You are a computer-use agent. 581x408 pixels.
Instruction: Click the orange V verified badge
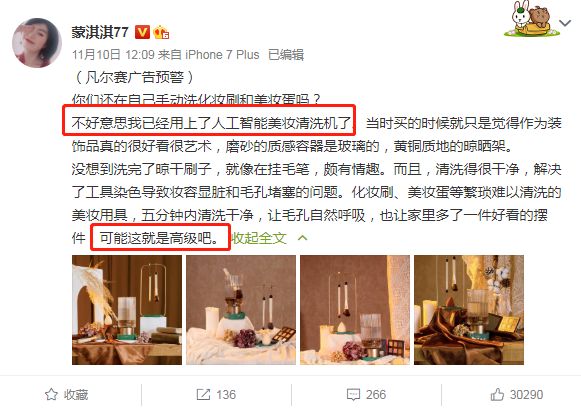(x=142, y=32)
